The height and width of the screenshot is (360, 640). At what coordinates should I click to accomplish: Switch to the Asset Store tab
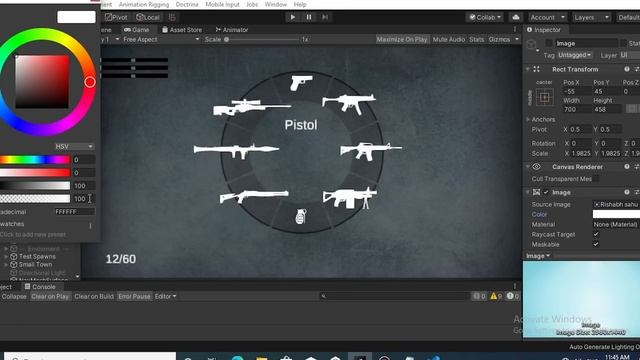[182, 30]
